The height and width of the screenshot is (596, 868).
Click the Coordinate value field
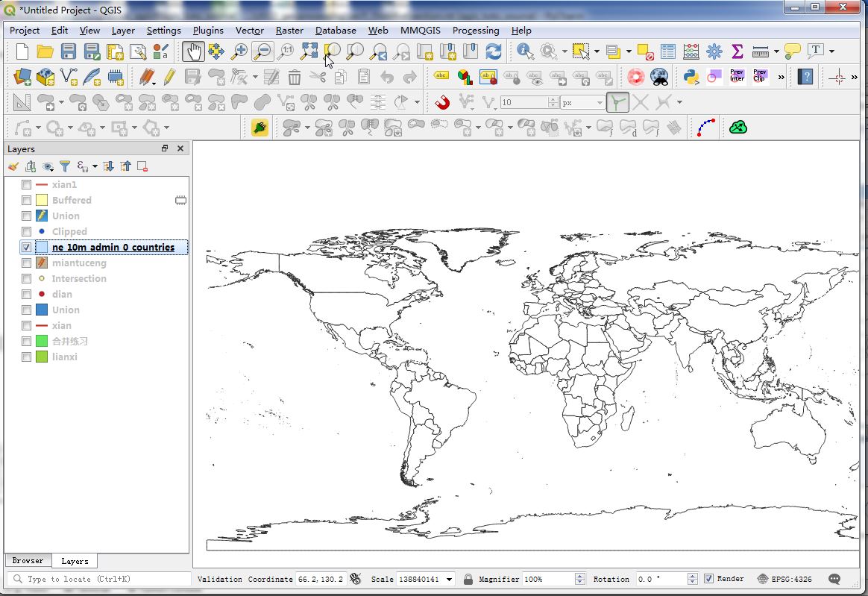coord(321,580)
